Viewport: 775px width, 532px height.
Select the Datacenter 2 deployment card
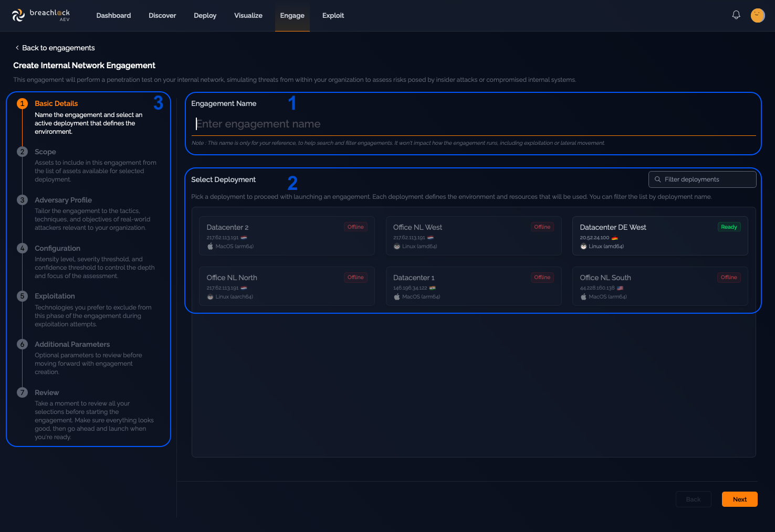coord(287,236)
